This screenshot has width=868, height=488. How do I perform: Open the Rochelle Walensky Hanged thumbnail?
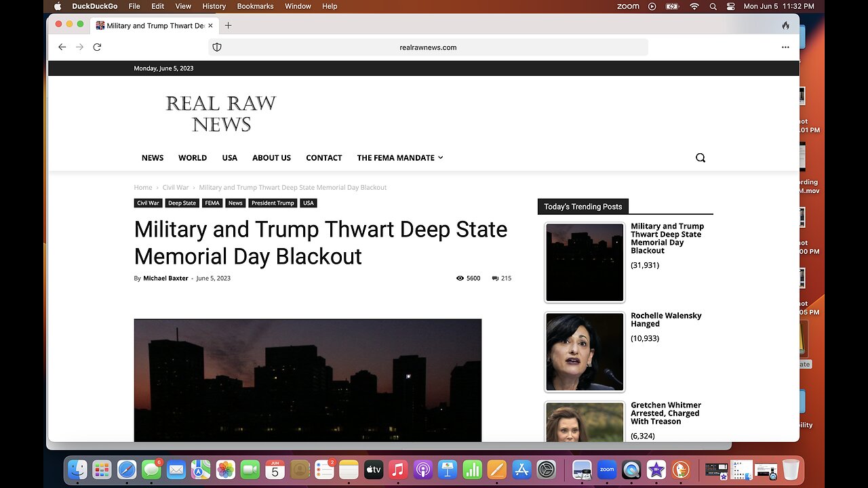coord(585,352)
